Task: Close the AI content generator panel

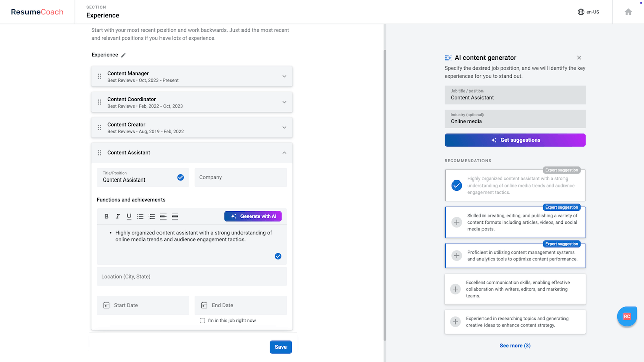Action: click(579, 57)
